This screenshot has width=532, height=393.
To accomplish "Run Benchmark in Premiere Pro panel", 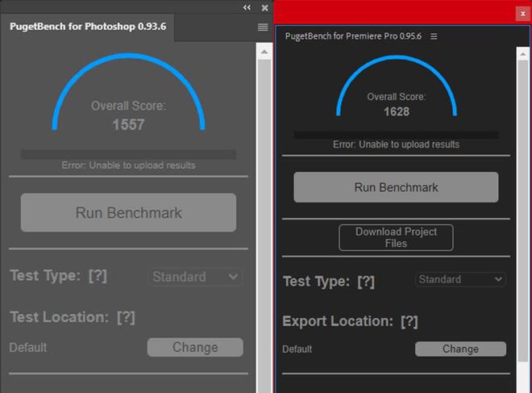I will coord(396,187).
